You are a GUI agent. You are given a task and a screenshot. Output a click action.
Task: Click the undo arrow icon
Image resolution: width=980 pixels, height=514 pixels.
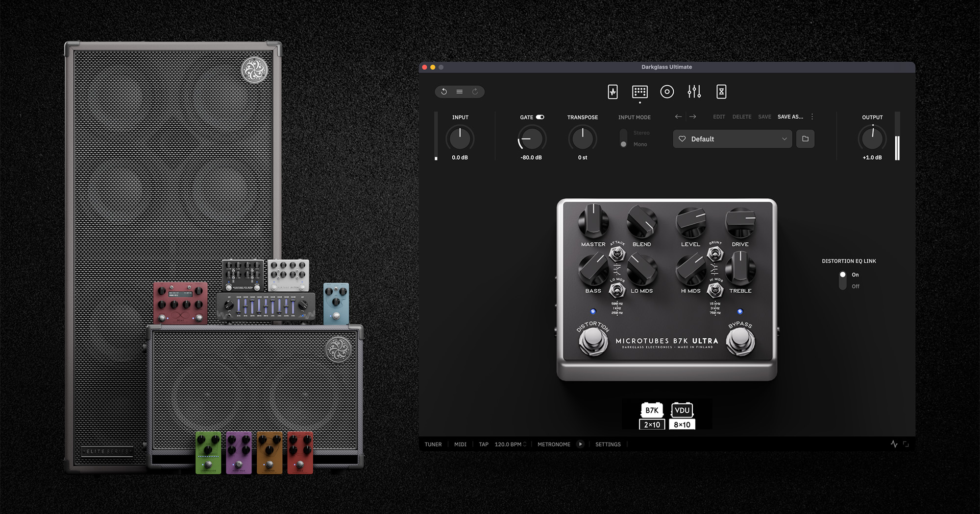coord(444,92)
